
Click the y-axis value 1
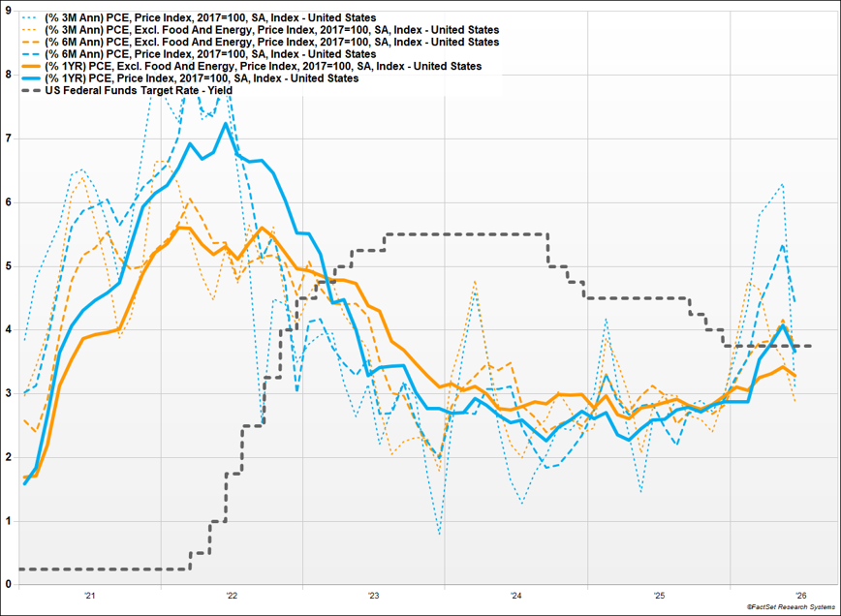tap(8, 521)
